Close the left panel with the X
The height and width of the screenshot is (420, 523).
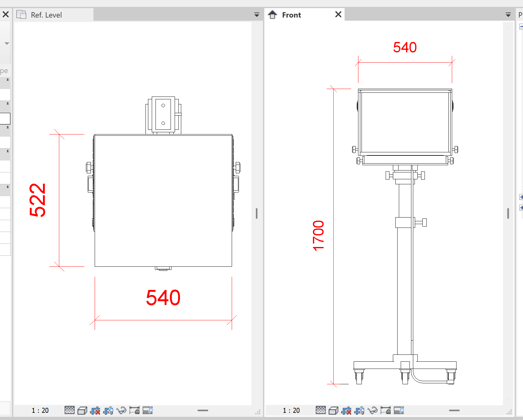coord(5,14)
